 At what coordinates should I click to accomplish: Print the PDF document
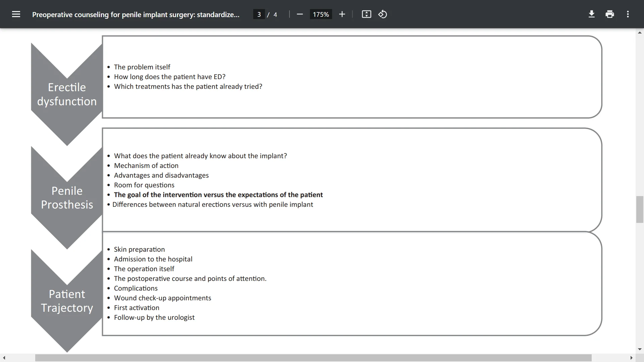[x=610, y=14]
